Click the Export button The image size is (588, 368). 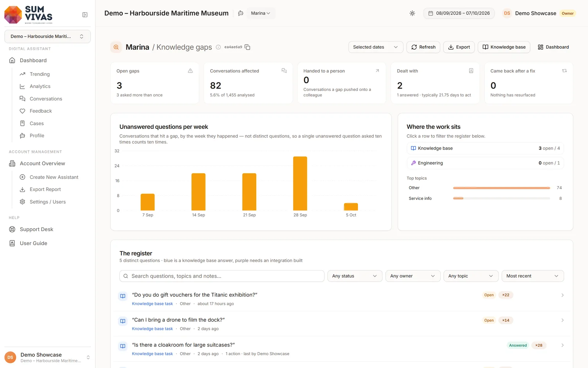pyautogui.click(x=459, y=47)
